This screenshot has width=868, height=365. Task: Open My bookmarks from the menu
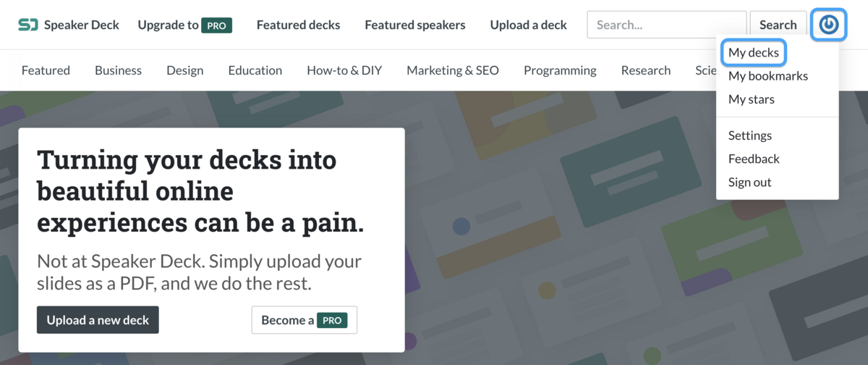(x=768, y=76)
